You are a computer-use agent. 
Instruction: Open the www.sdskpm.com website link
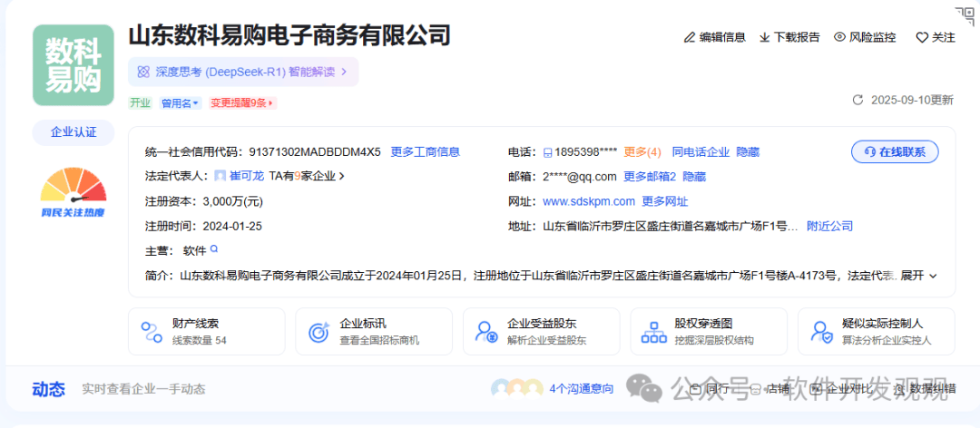click(x=588, y=201)
